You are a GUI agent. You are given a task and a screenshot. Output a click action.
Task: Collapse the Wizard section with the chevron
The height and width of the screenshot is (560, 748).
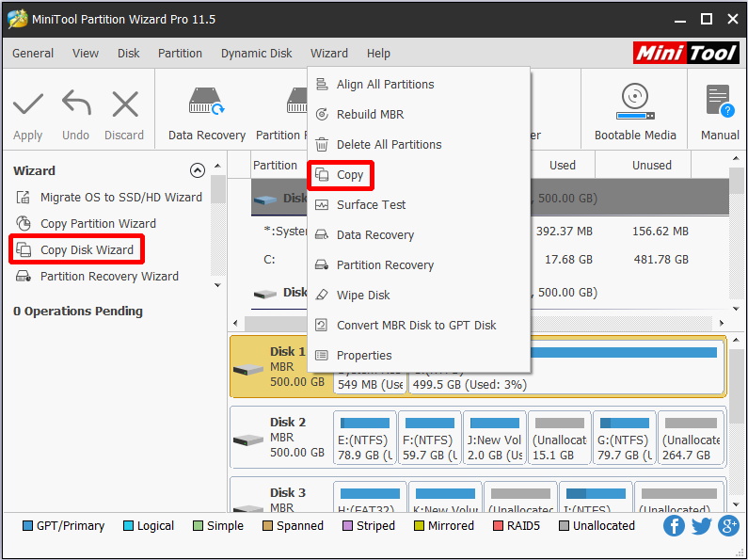197,170
